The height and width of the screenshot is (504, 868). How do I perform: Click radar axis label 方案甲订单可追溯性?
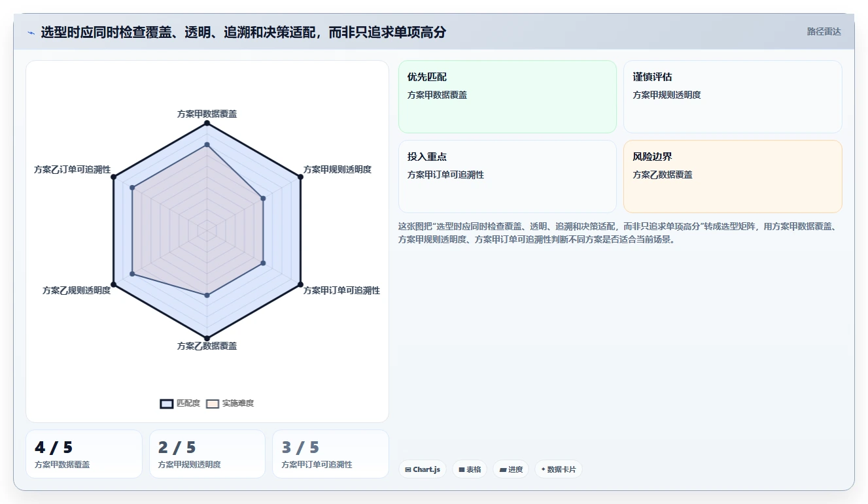341,290
